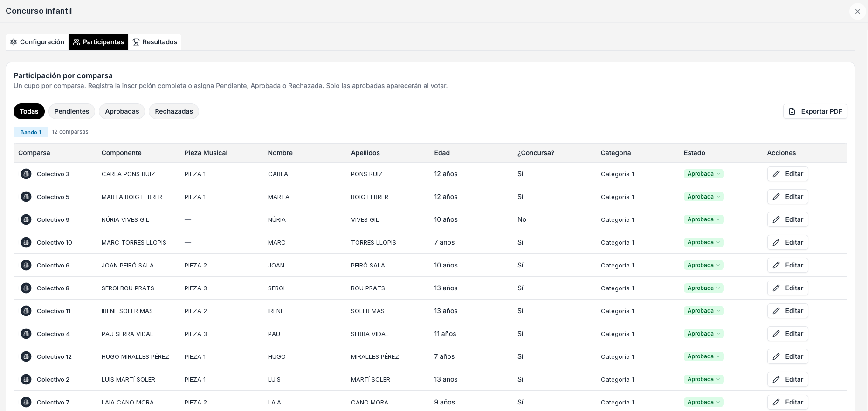Edit the SERGI BOU PRATS entry
Image resolution: width=868 pixels, height=411 pixels.
(787, 288)
